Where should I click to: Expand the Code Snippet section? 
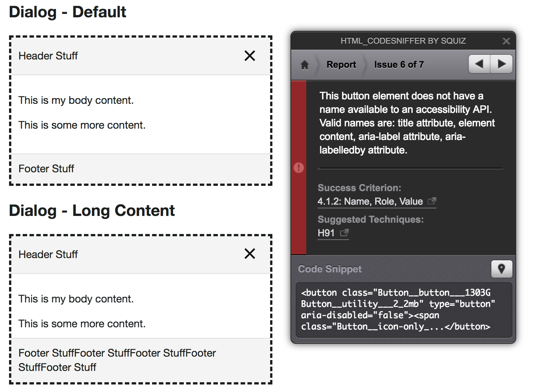point(330,269)
